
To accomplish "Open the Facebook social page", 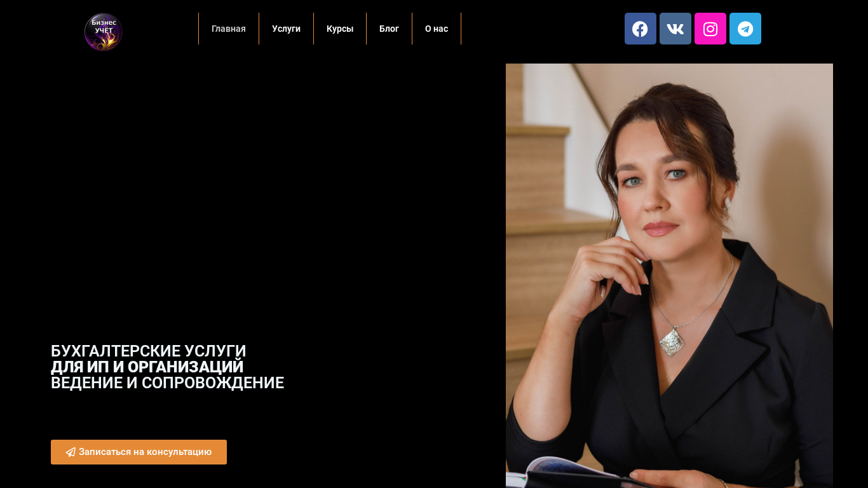I will tap(640, 29).
